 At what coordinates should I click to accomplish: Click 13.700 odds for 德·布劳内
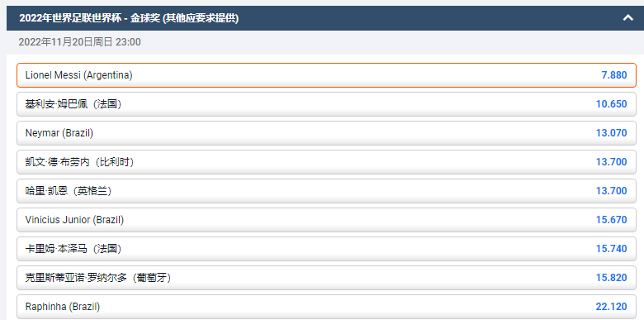point(612,162)
